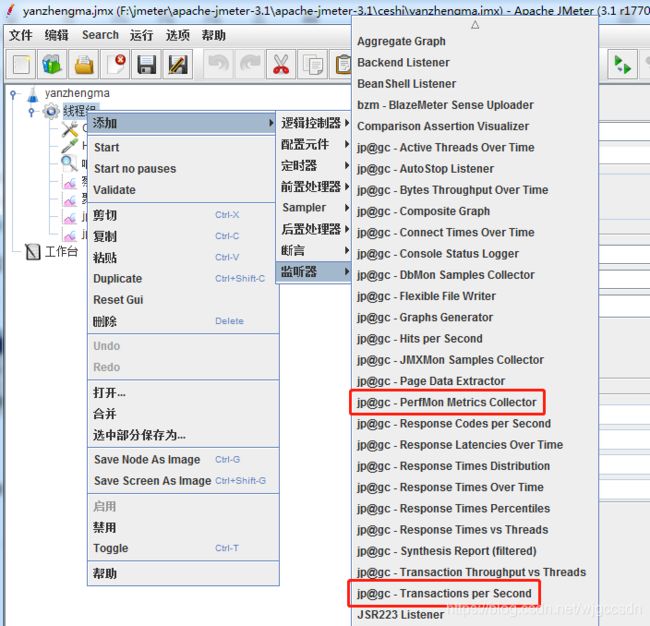Click the Open file toolbar icon
The width and height of the screenshot is (650, 626).
(x=84, y=65)
